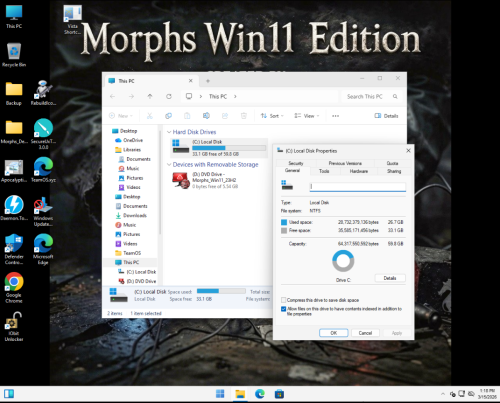The image size is (500, 403).
Task: Open the Sort dropdown menu
Action: tap(272, 116)
